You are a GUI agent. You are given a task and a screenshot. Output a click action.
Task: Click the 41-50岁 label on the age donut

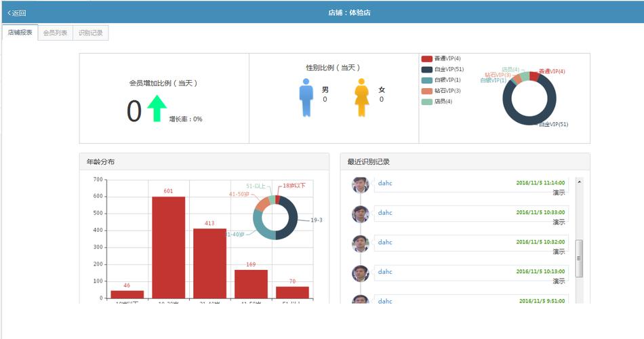coord(239,194)
